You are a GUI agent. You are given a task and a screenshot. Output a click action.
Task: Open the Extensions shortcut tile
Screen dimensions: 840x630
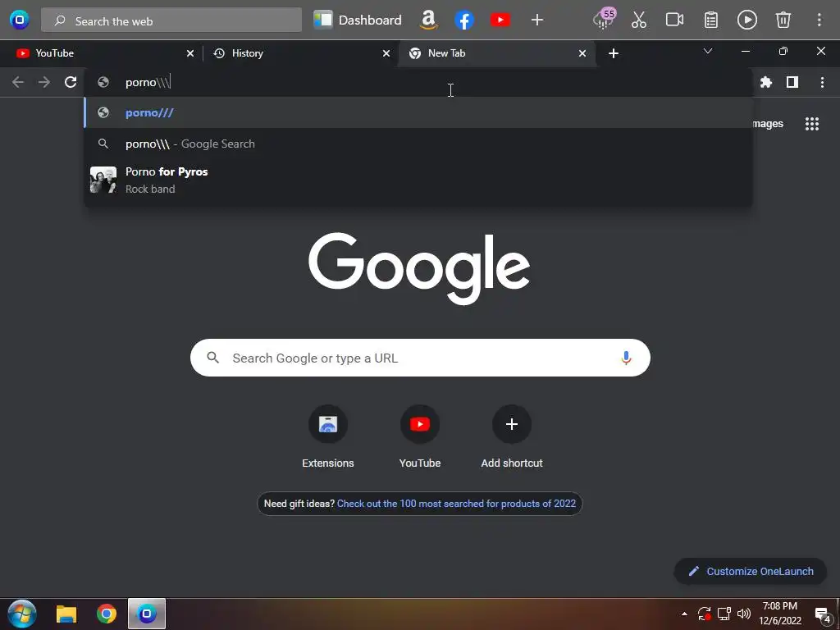pos(328,436)
